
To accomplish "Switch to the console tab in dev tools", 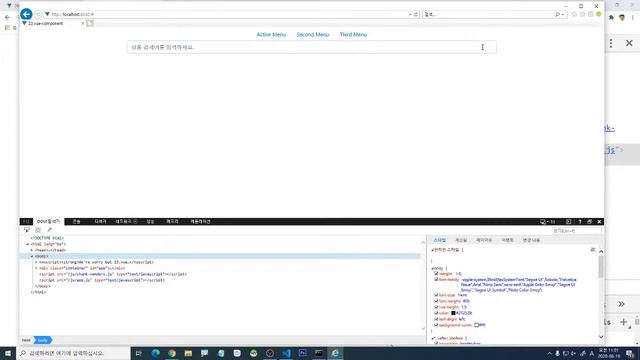I will (x=76, y=222).
